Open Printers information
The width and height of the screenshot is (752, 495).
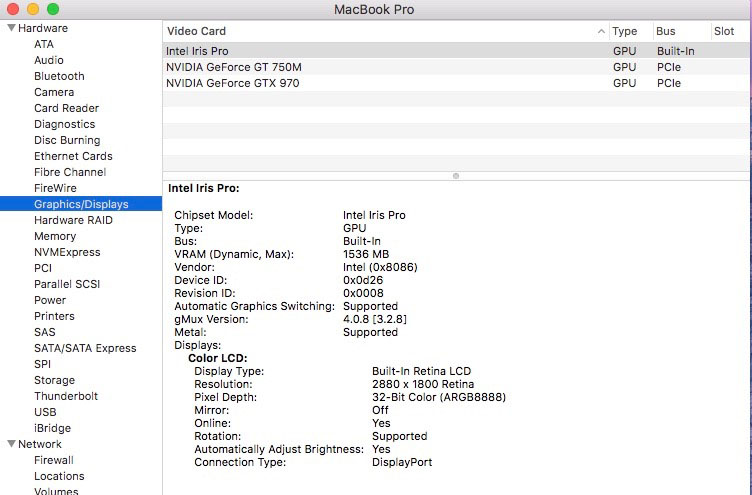[54, 316]
